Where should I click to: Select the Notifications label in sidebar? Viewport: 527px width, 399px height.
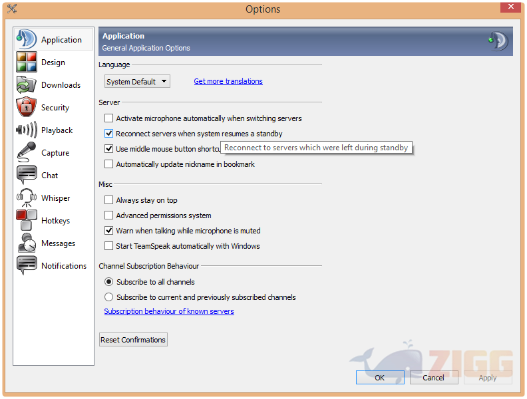(64, 266)
